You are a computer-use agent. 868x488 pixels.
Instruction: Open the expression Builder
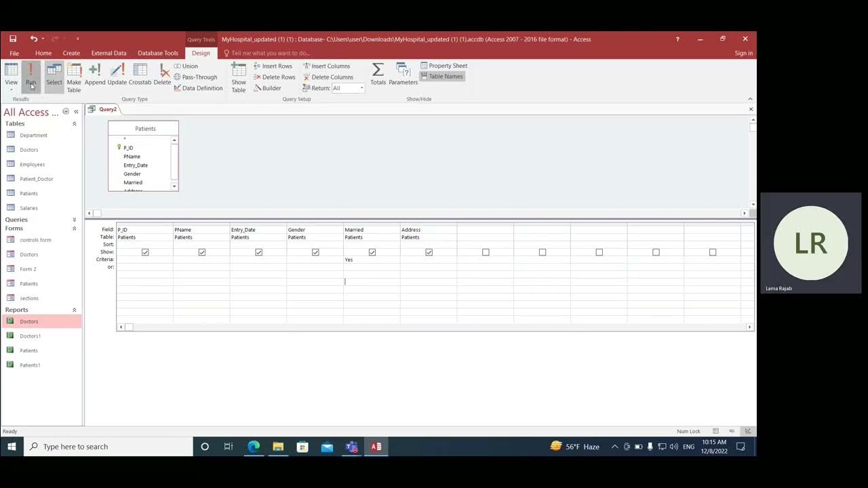point(267,88)
